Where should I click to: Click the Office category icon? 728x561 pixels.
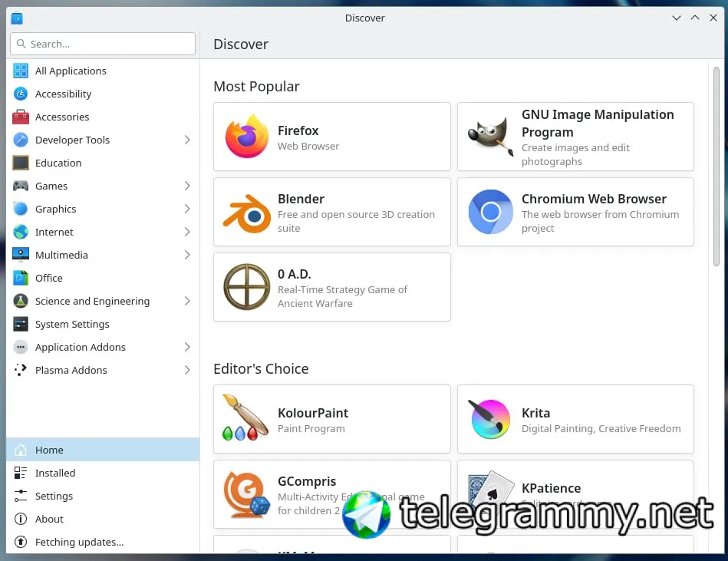click(21, 278)
